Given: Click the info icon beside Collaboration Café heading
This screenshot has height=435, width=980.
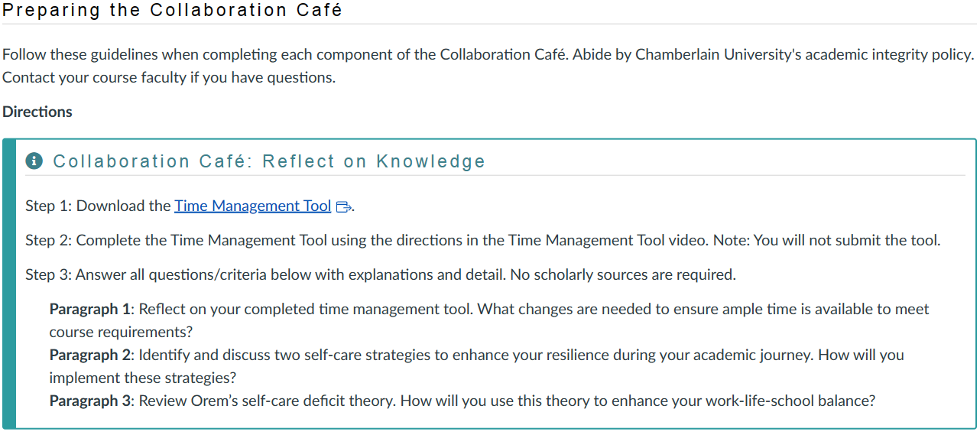Looking at the screenshot, I should click(x=34, y=161).
